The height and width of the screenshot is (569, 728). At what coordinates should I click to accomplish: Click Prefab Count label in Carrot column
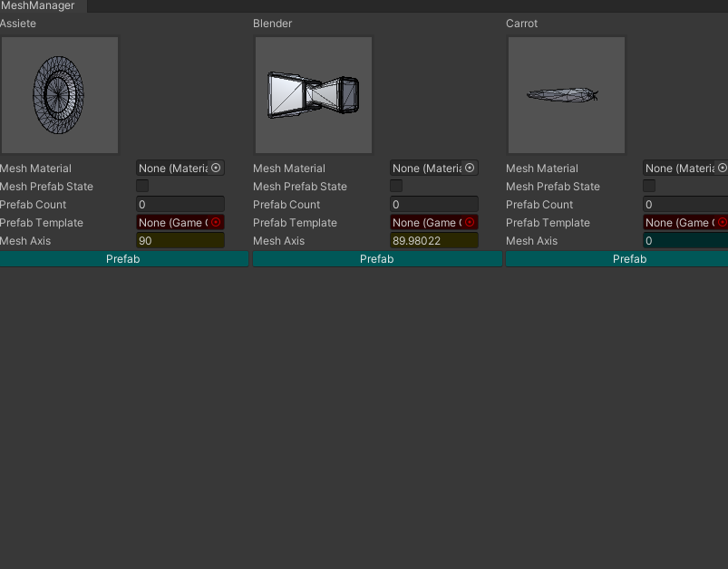point(539,204)
